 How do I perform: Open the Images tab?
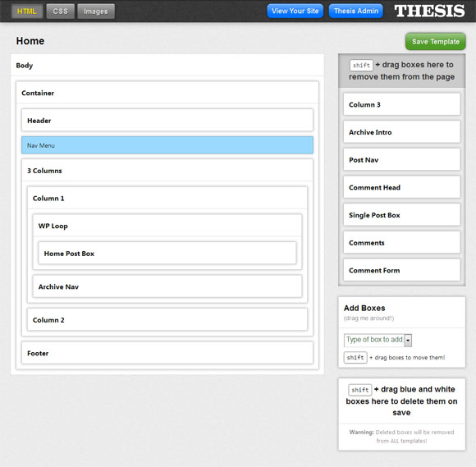[x=96, y=11]
